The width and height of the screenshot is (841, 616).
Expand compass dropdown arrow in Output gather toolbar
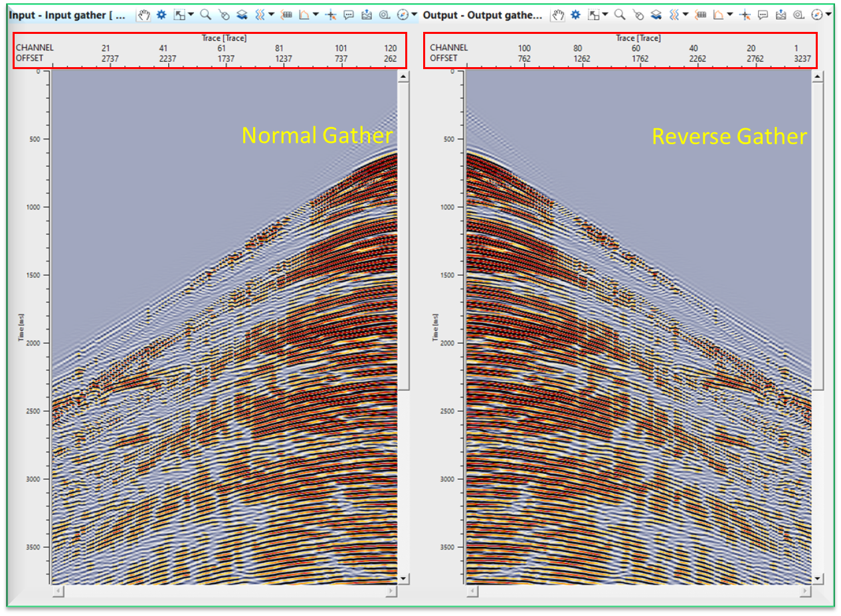coord(828,14)
